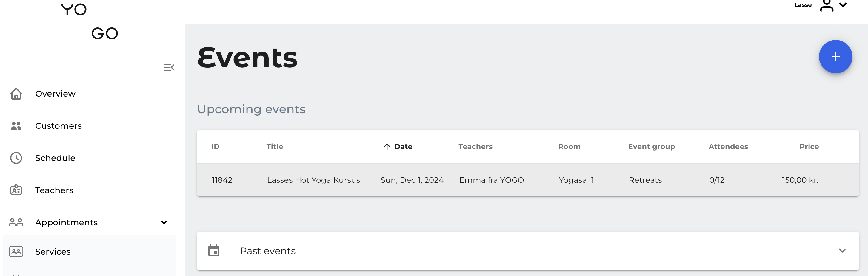The width and height of the screenshot is (868, 276).
Task: Click the YOGO logo
Action: [90, 21]
